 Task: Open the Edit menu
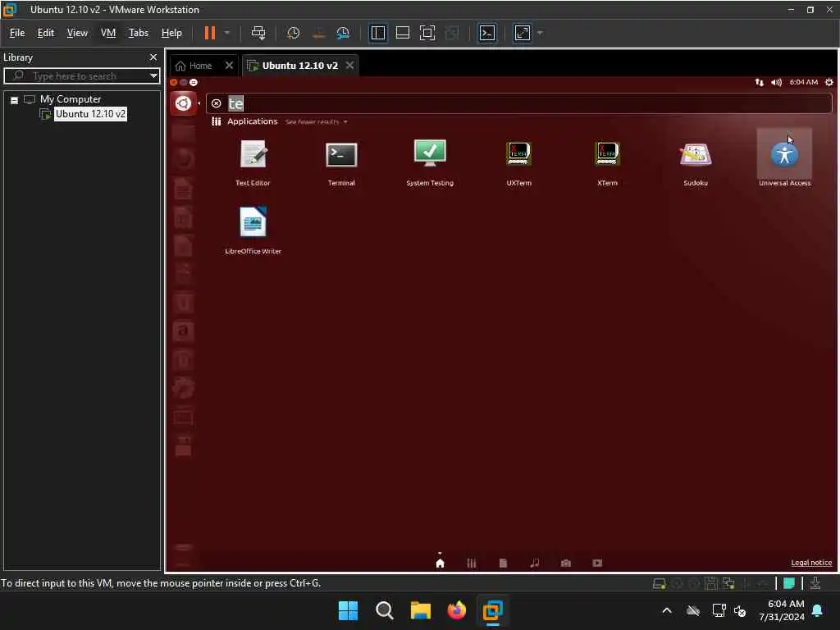pos(46,33)
